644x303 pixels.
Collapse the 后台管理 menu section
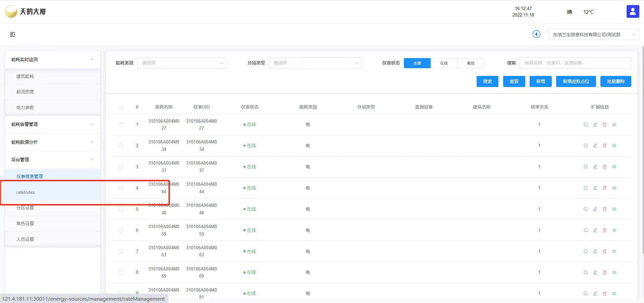tap(53, 160)
